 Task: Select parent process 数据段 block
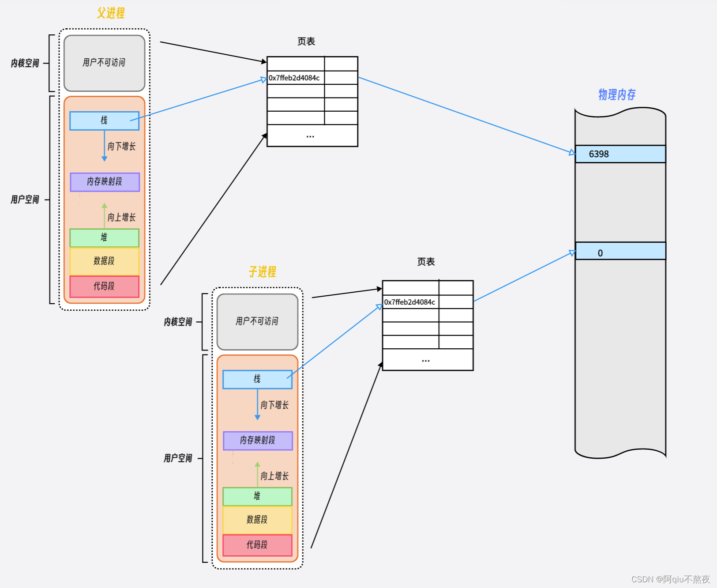(x=104, y=261)
